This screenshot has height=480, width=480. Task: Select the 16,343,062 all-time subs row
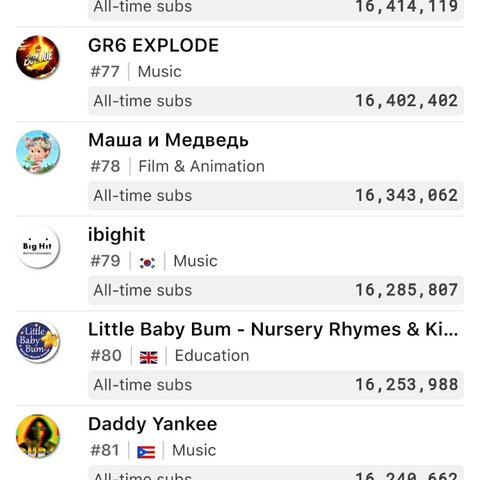coord(276,196)
